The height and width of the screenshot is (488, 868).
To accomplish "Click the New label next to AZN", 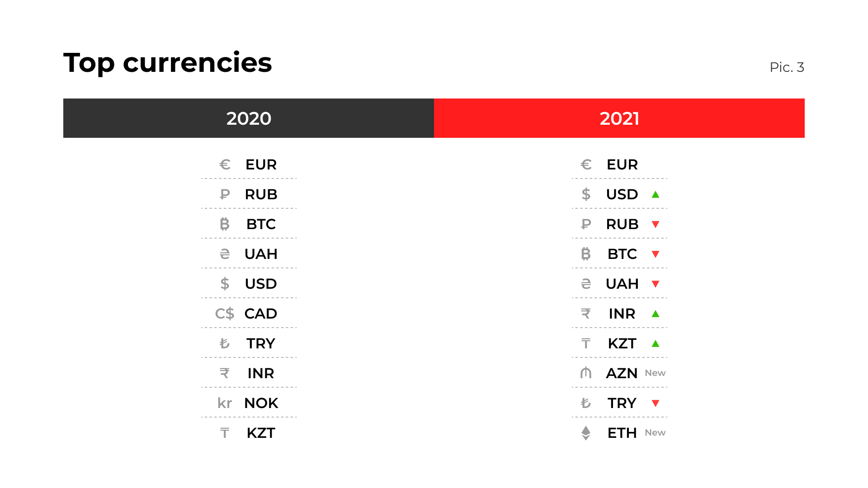I will point(655,373).
